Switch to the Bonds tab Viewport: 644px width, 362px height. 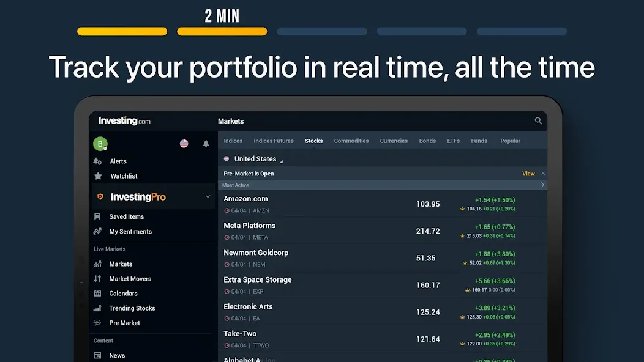tap(427, 141)
